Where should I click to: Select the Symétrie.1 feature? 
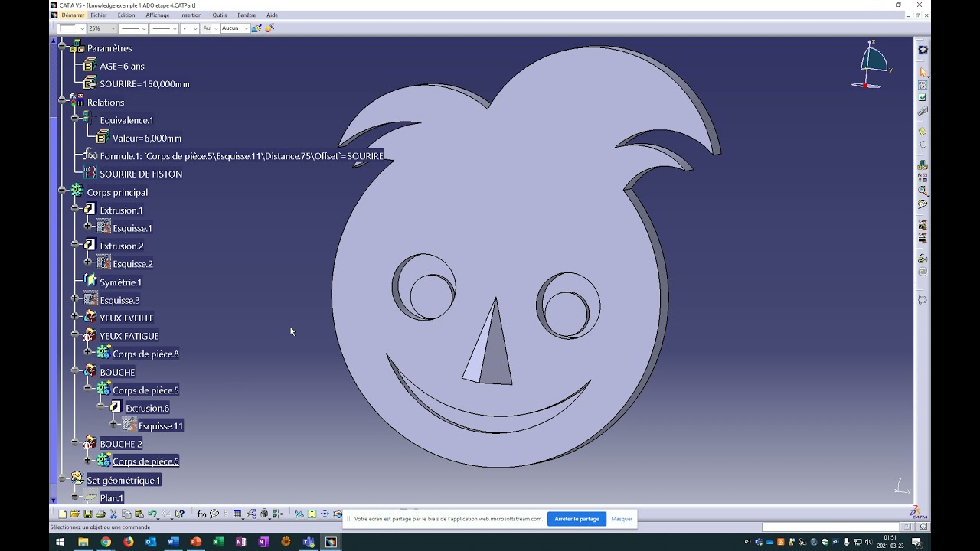120,282
